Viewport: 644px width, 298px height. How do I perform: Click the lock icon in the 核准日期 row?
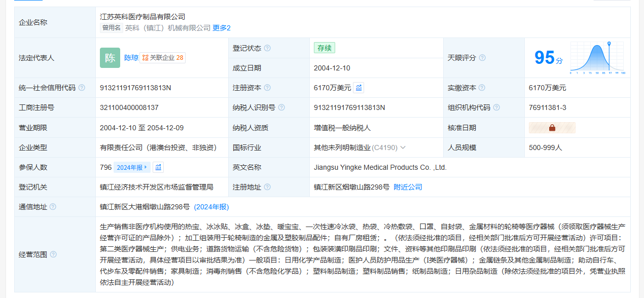tap(552, 128)
